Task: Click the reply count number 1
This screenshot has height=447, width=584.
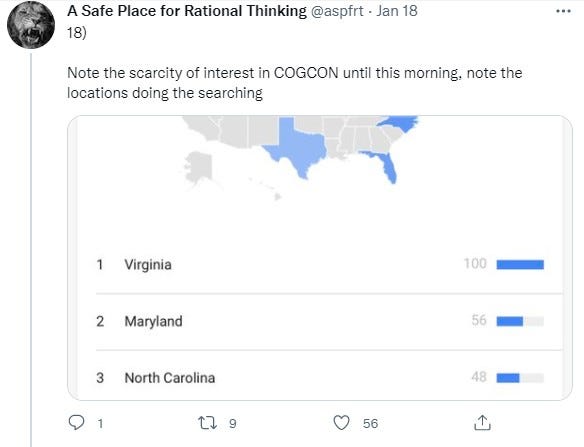Action: click(100, 424)
